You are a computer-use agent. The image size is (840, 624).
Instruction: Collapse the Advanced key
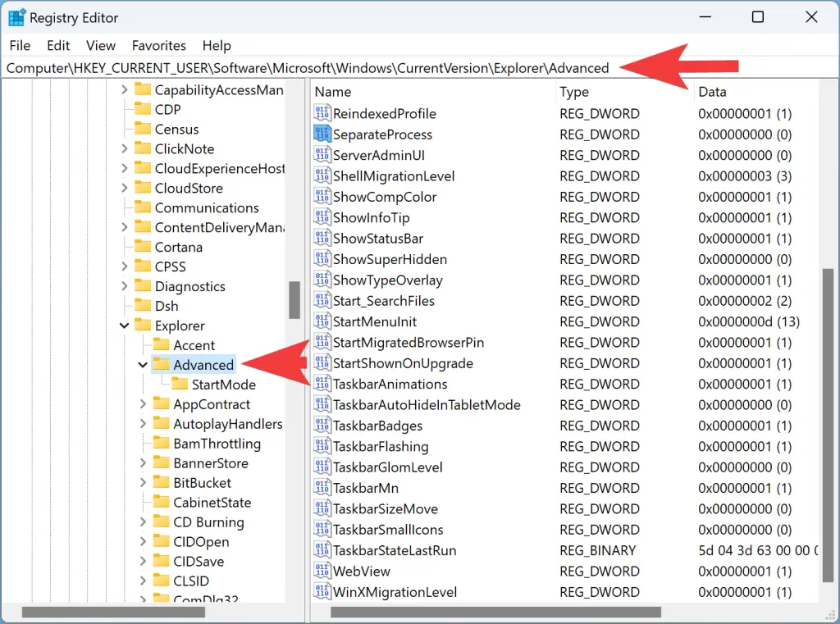(x=143, y=365)
